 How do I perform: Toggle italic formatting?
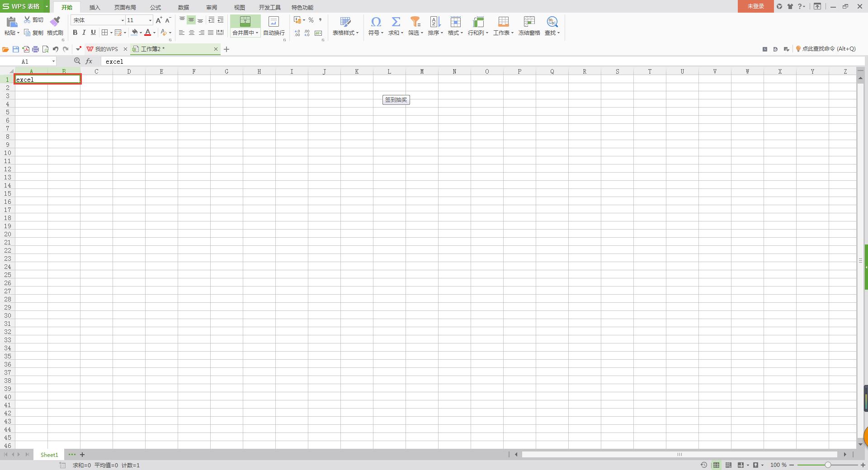(84, 33)
